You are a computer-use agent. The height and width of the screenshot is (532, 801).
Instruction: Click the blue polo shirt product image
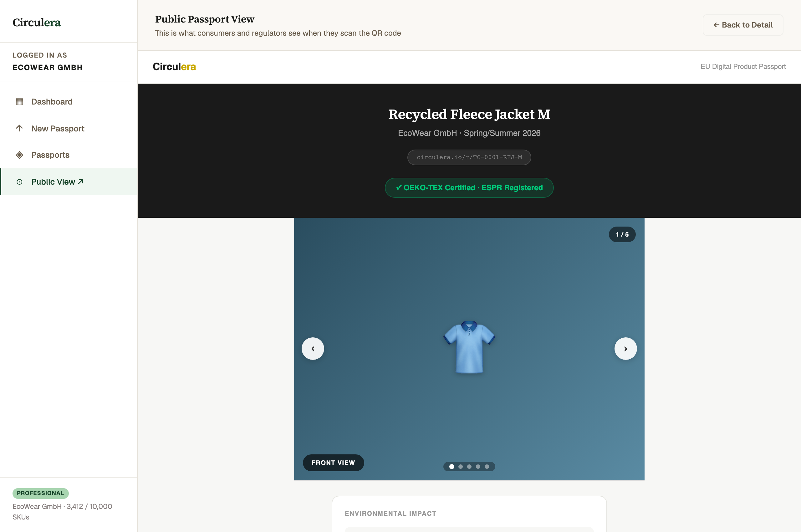tap(469, 347)
